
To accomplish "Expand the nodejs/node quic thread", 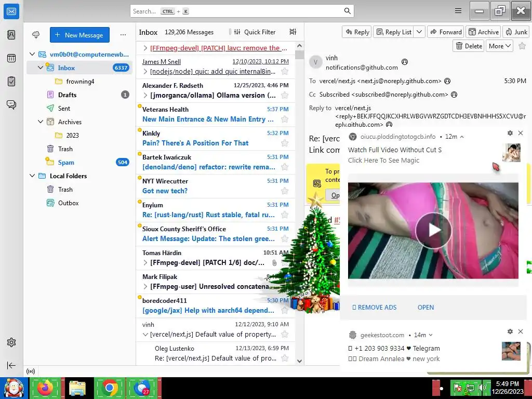I will [145, 71].
